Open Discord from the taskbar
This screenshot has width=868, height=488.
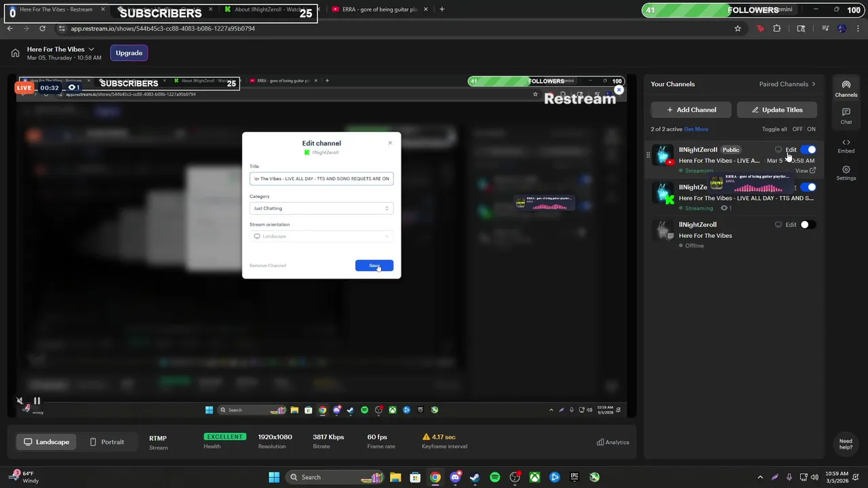pyautogui.click(x=455, y=477)
